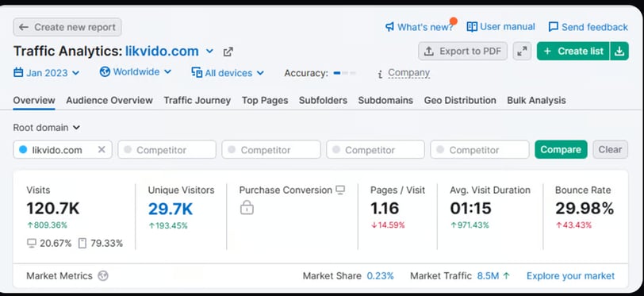This screenshot has width=644, height=296.
Task: Expand the Root domain dropdown
Action: pyautogui.click(x=47, y=128)
